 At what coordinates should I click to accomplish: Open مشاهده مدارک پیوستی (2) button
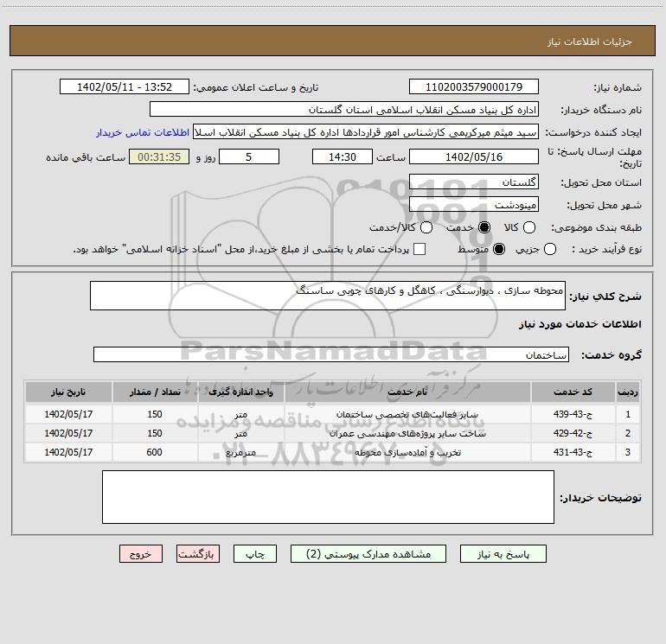click(x=368, y=554)
